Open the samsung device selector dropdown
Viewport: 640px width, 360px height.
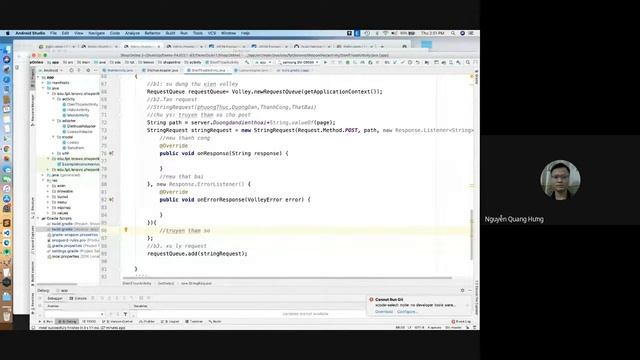pos(299,62)
